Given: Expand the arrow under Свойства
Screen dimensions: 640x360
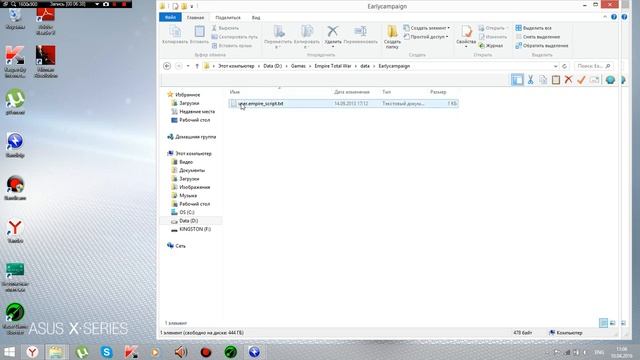Looking at the screenshot, I should point(466,47).
